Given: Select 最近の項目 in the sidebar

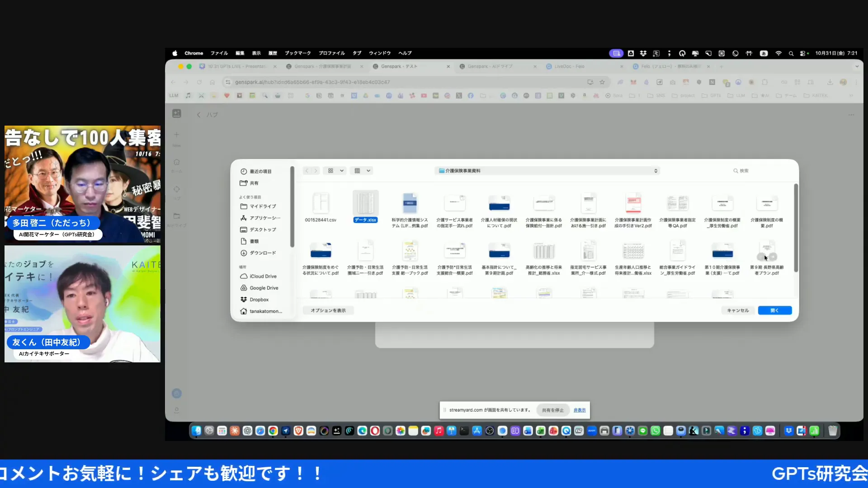Looking at the screenshot, I should (x=260, y=171).
